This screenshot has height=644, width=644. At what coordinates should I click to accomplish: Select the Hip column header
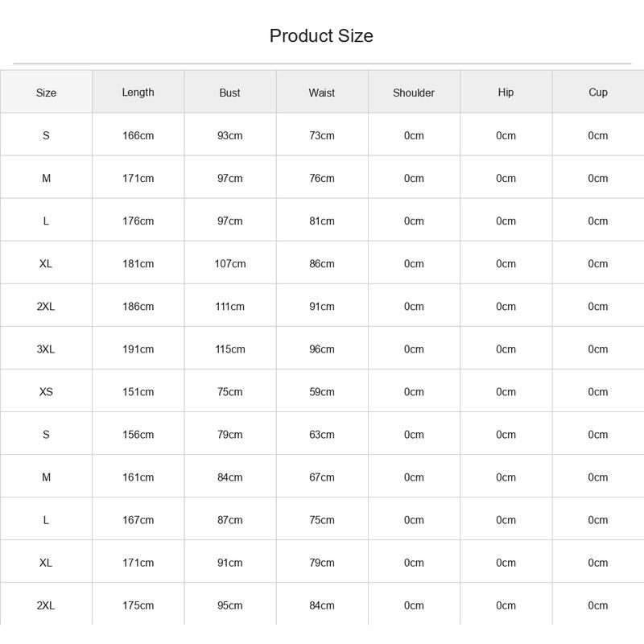506,93
